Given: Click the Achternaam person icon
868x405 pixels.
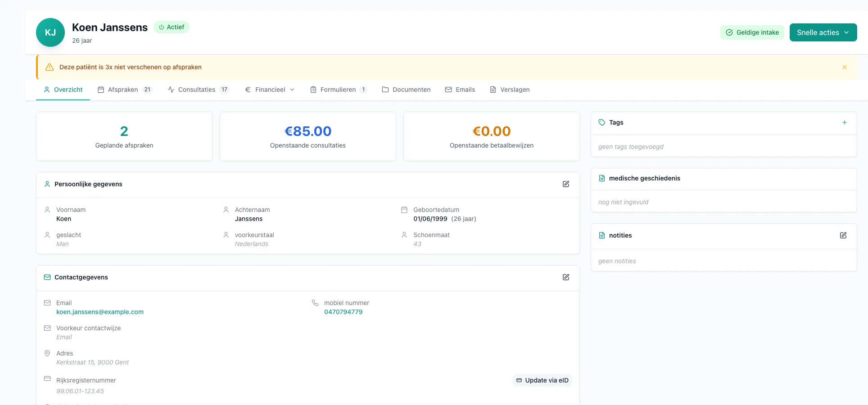Looking at the screenshot, I should 226,210.
